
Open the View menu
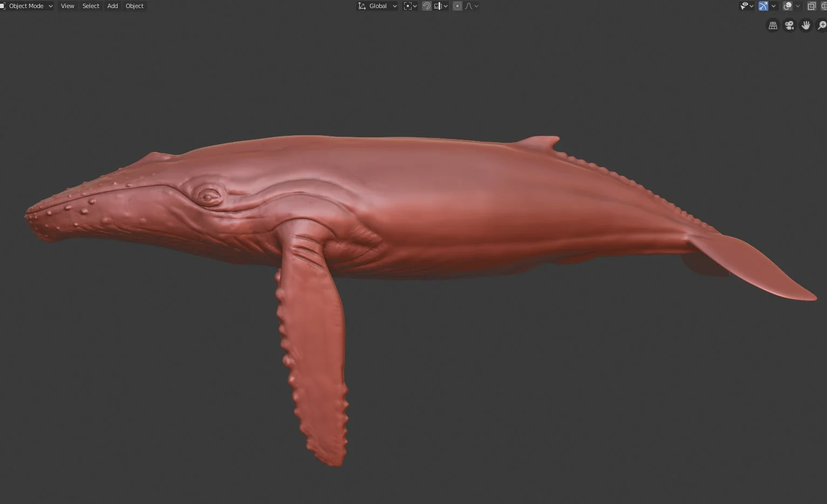(x=67, y=6)
